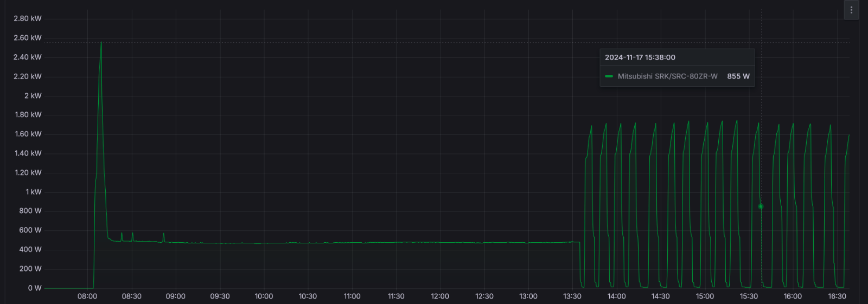
Task: Click the 1 kW y-axis label
Action: [34, 192]
